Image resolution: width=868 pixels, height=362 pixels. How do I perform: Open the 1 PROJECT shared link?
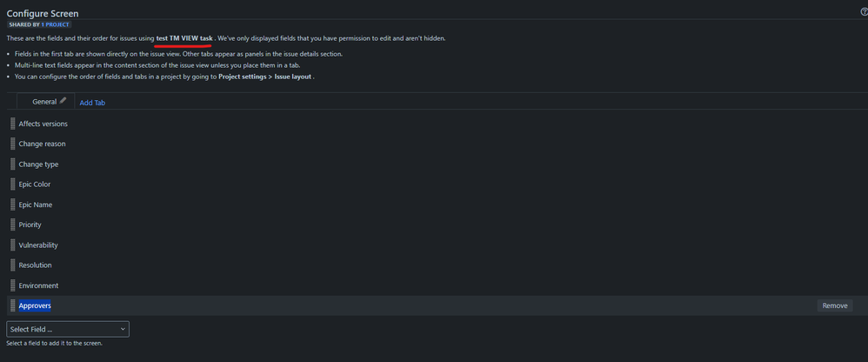point(56,25)
